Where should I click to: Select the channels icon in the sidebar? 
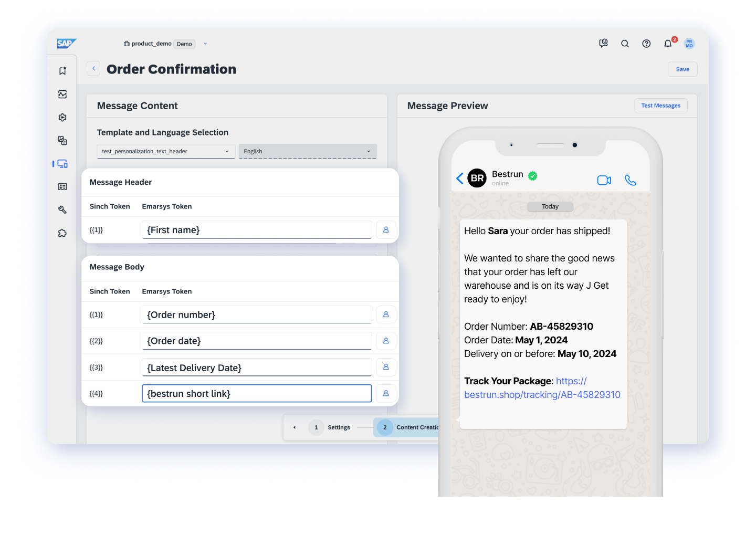tap(62, 163)
